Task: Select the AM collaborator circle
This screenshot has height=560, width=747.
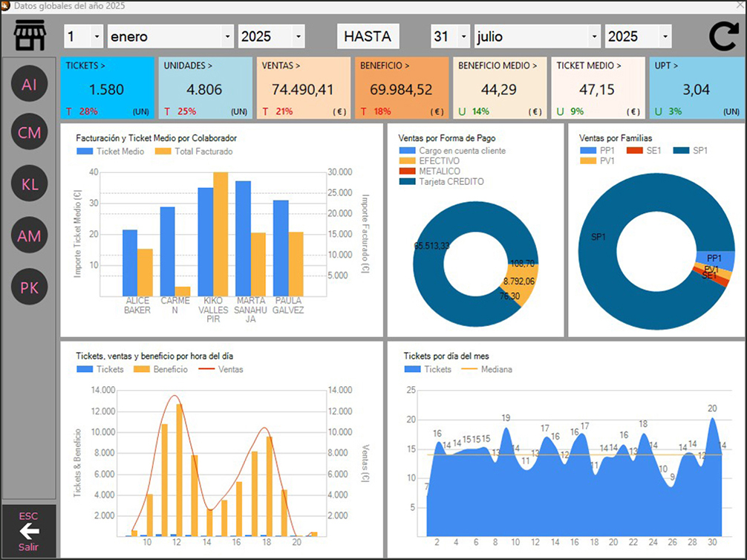Action: coord(29,236)
